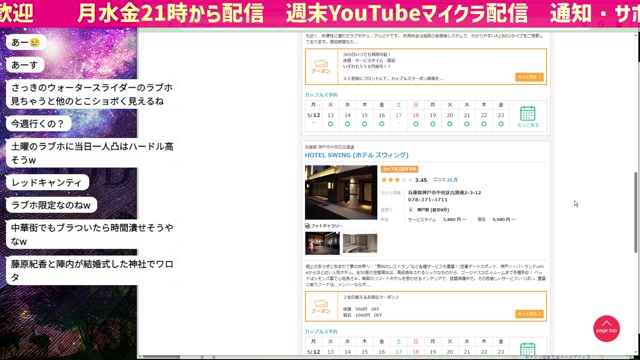Click the photo gallery icon label

coord(324,226)
